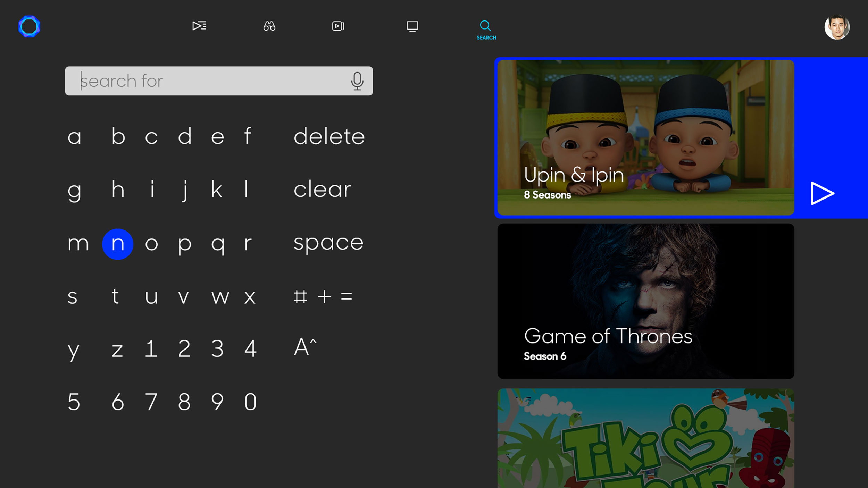Select the letter p key
Image resolution: width=868 pixels, height=488 pixels.
185,246
